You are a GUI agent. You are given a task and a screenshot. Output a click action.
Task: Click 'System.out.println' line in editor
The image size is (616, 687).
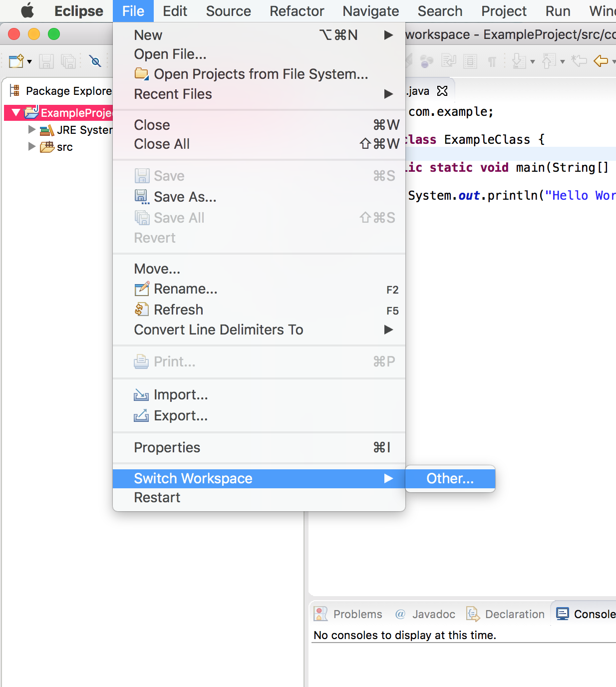[x=512, y=195]
